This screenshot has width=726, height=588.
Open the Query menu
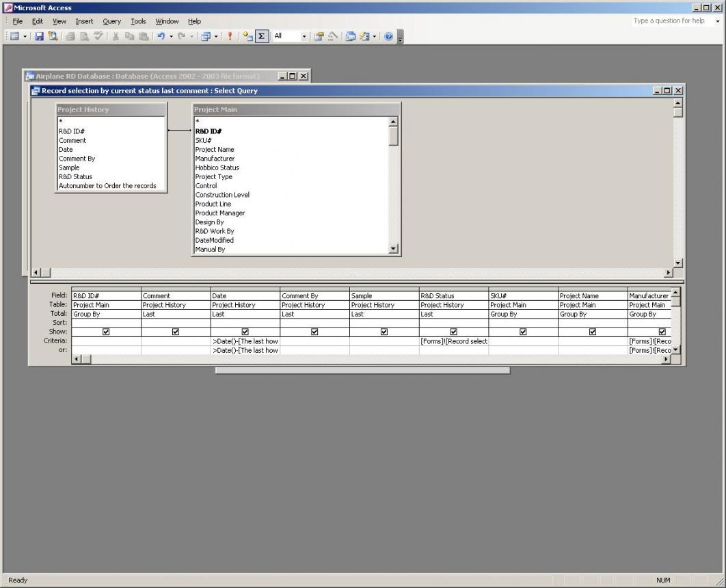[111, 21]
